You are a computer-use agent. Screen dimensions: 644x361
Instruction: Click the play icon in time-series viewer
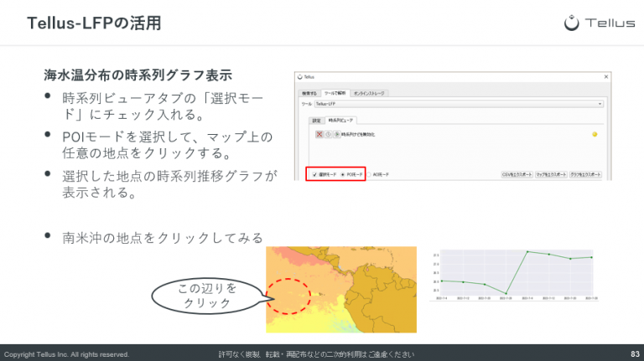pos(336,134)
